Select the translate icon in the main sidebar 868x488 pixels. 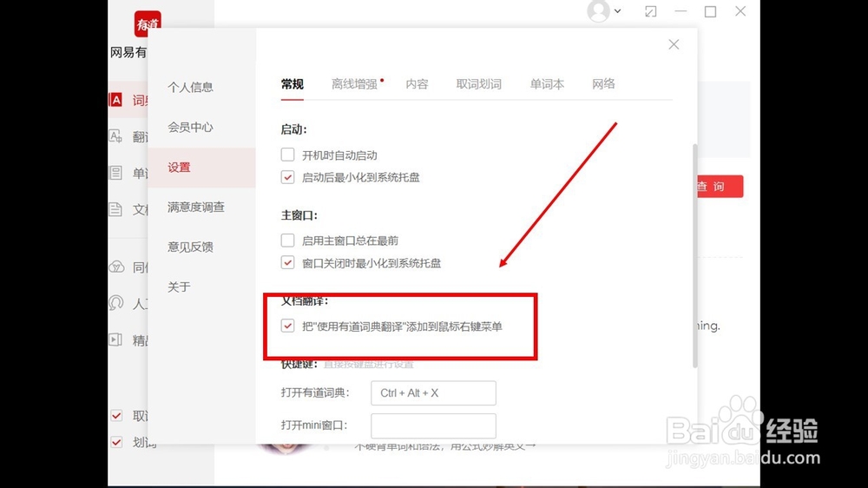[x=115, y=136]
